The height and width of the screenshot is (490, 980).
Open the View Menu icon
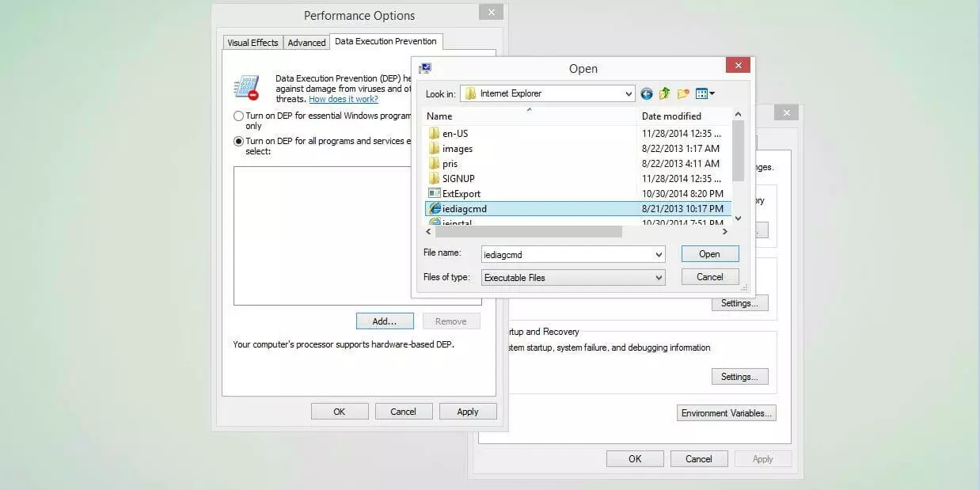point(705,94)
